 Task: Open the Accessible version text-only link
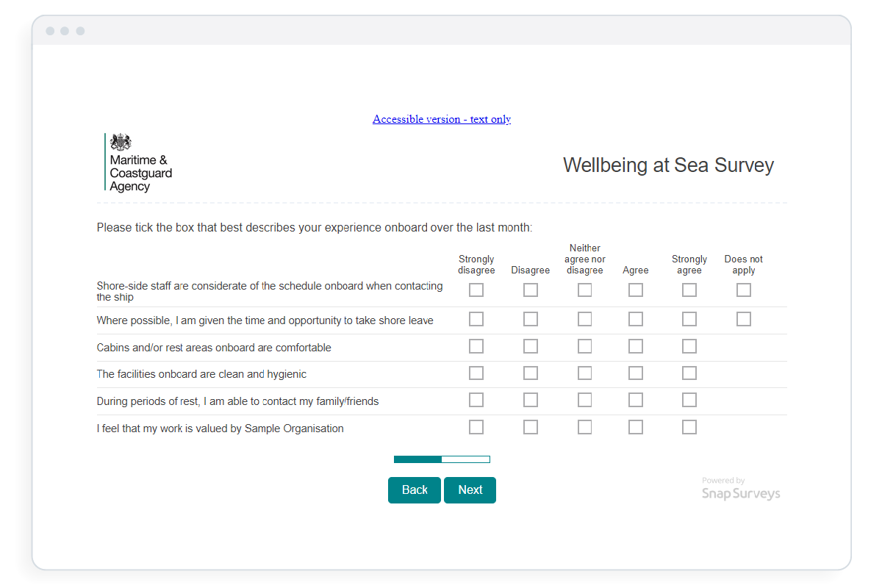tap(441, 119)
